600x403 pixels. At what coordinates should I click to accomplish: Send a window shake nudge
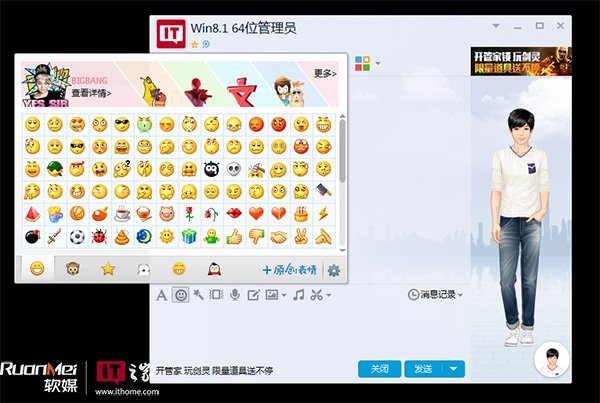[x=216, y=295]
